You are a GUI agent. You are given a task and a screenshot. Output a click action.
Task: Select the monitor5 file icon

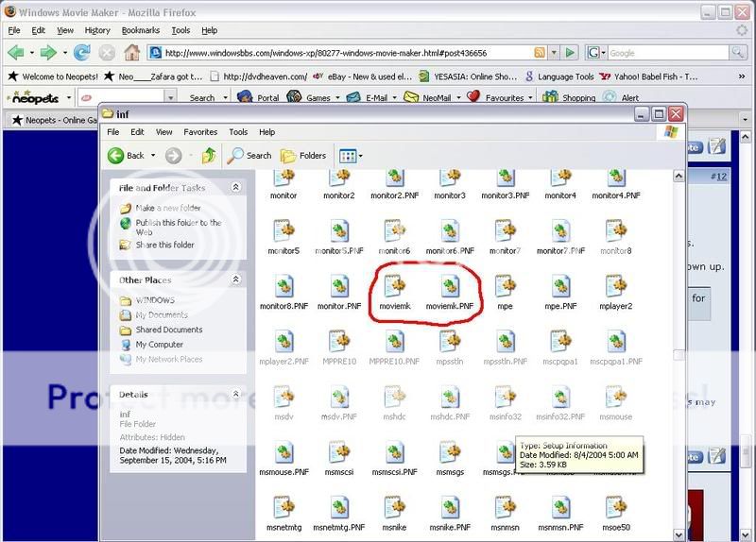click(x=284, y=231)
